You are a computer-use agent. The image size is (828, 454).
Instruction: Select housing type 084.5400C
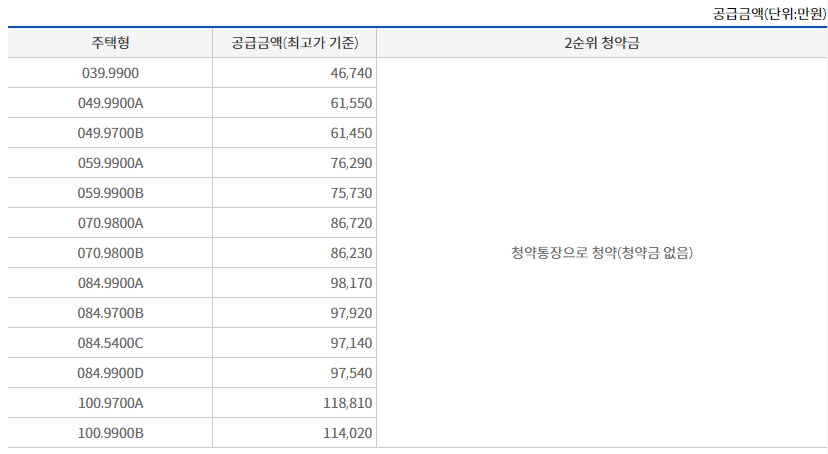(110, 344)
